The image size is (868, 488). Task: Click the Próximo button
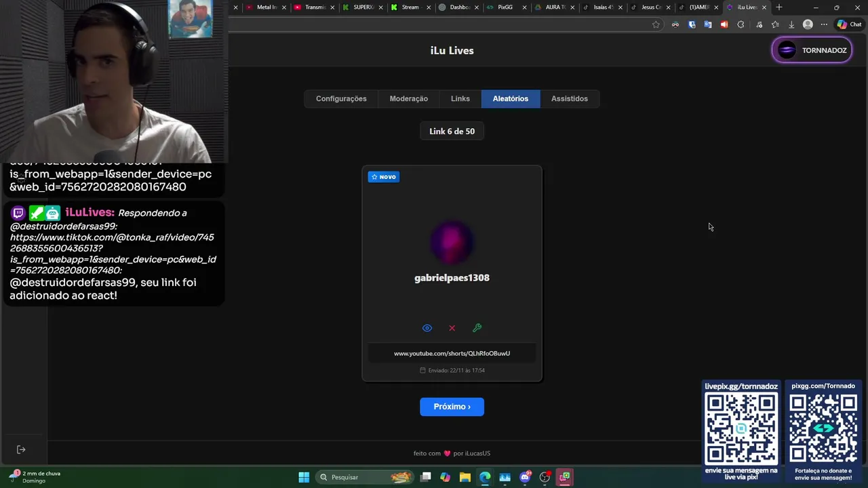[x=452, y=407]
